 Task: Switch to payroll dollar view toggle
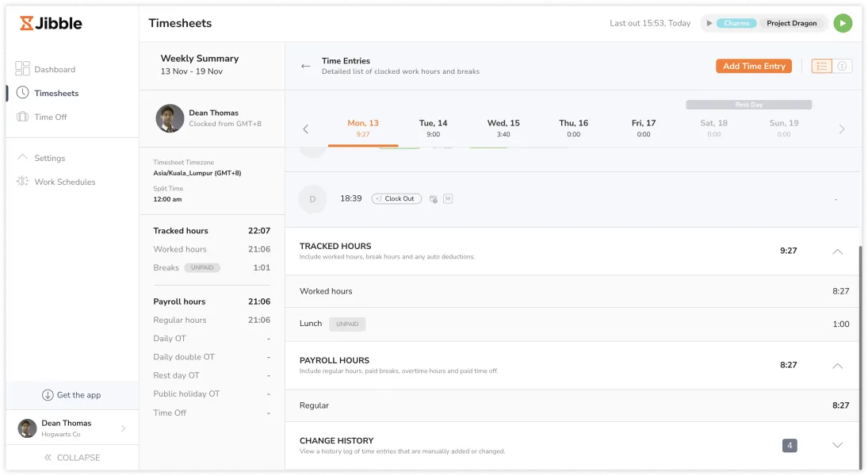842,66
